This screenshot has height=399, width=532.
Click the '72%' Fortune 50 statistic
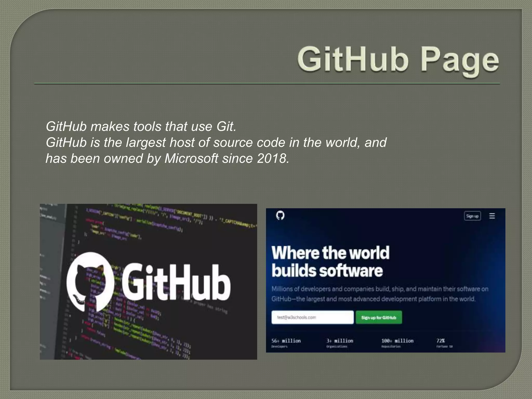444,343
